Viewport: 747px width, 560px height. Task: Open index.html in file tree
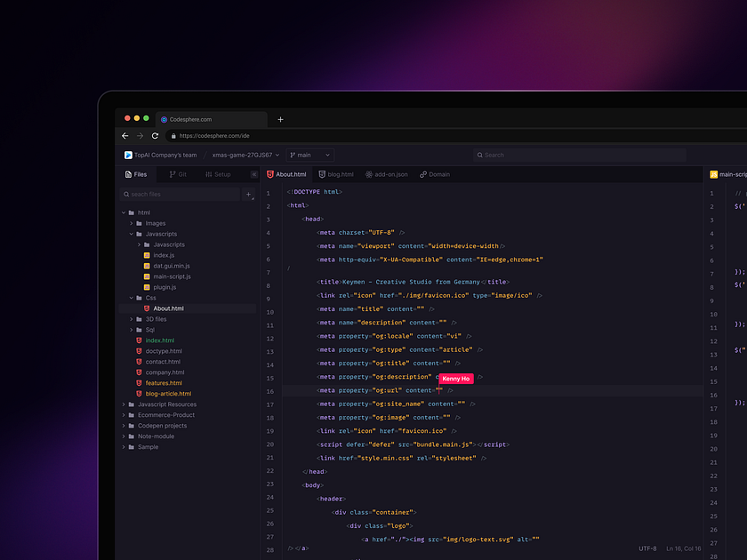(160, 340)
